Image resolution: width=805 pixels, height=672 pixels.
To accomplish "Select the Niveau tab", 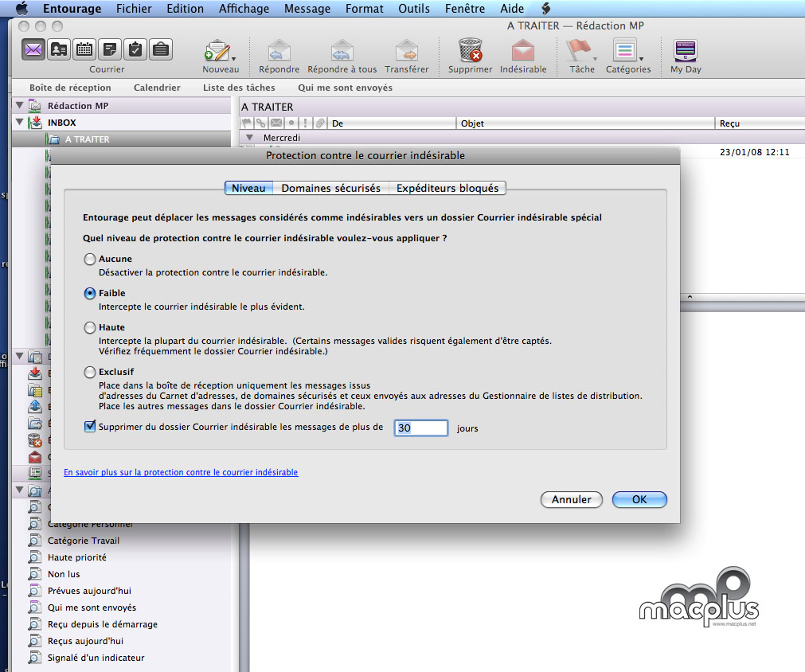I will coord(248,189).
